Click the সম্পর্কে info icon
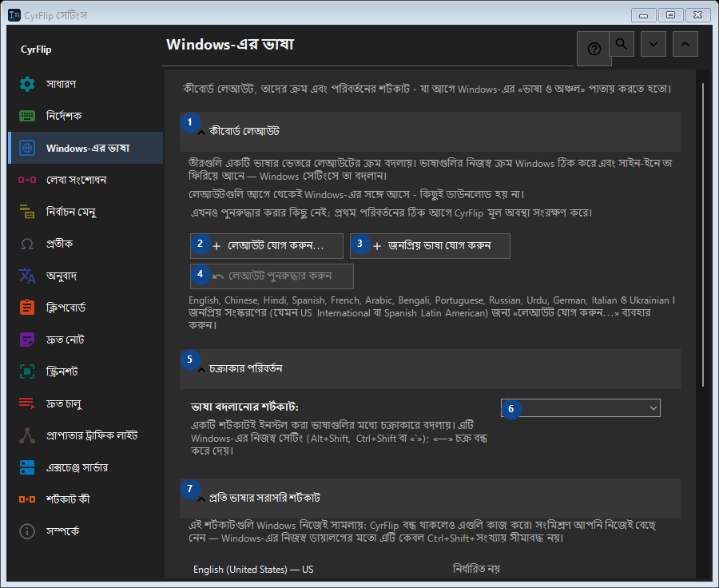 pos(27,531)
